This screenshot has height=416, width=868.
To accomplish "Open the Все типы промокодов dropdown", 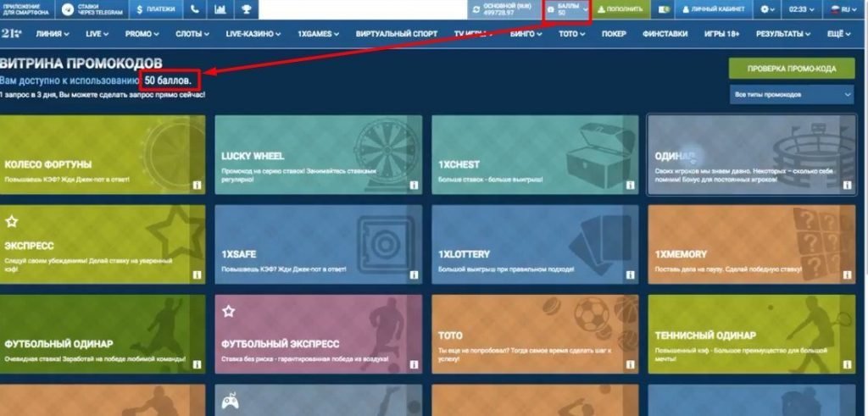I will (x=792, y=95).
